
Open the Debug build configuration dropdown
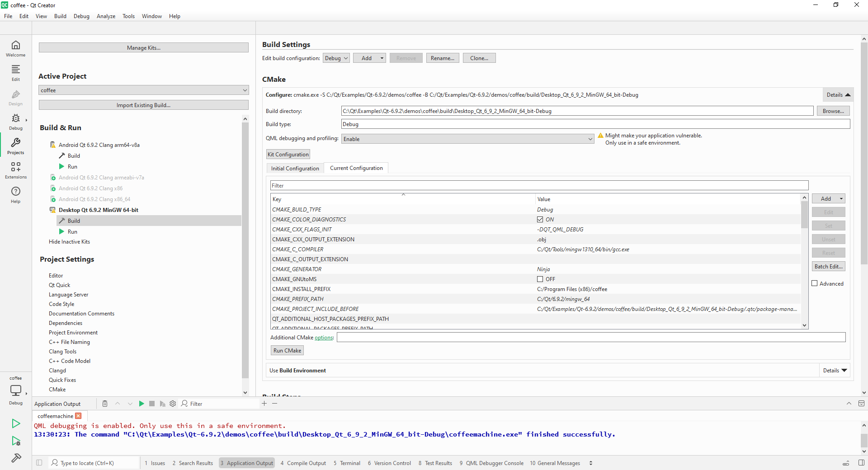click(336, 58)
